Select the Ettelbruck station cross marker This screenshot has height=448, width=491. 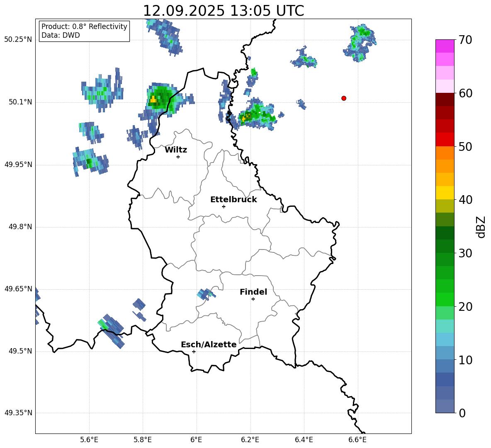click(224, 206)
